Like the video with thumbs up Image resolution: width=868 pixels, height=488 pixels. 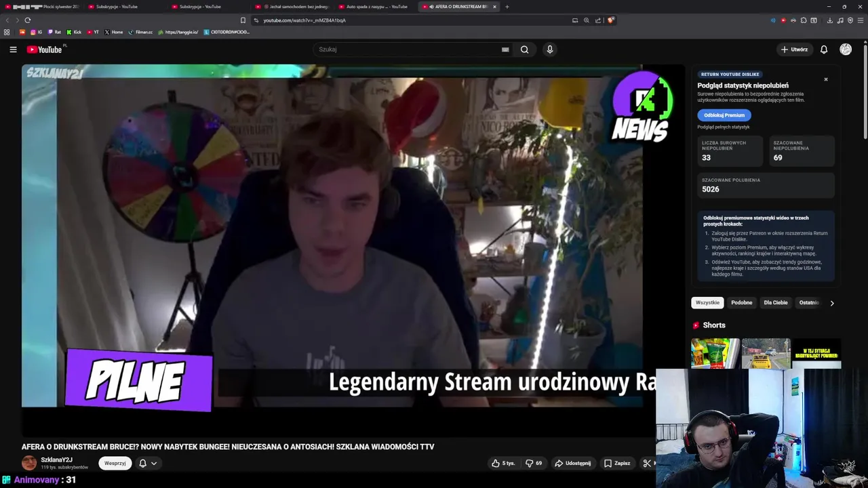[503, 464]
